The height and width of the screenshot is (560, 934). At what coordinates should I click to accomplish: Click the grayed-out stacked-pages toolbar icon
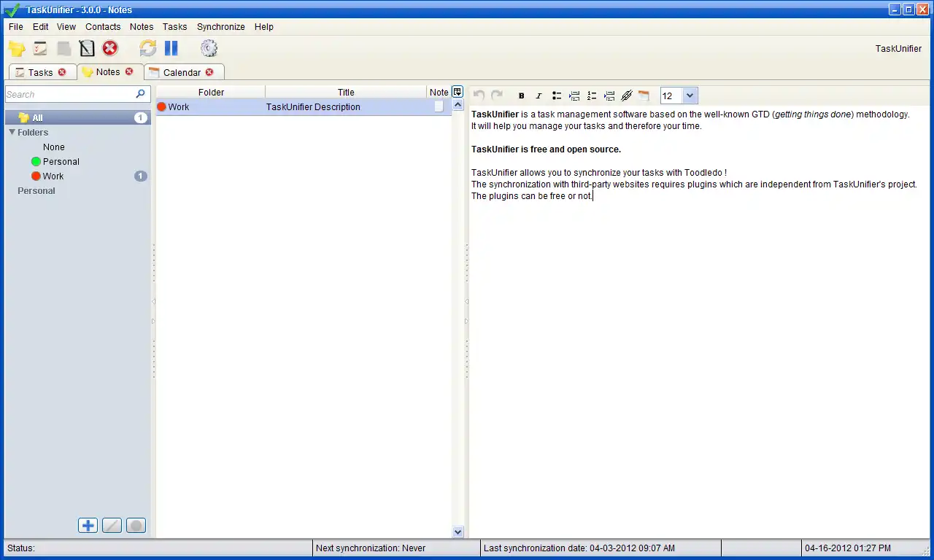click(x=64, y=49)
